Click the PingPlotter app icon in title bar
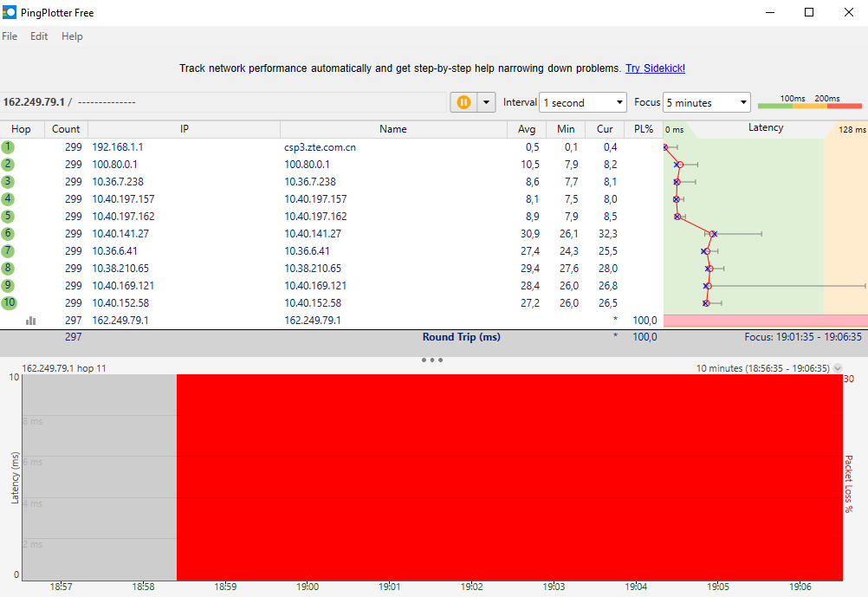 (x=10, y=12)
